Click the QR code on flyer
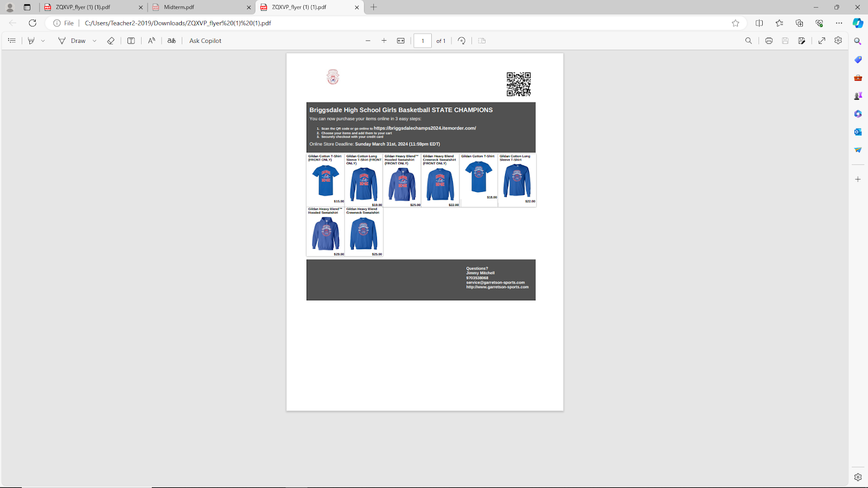Viewport: 868px width, 488px height. tap(519, 84)
